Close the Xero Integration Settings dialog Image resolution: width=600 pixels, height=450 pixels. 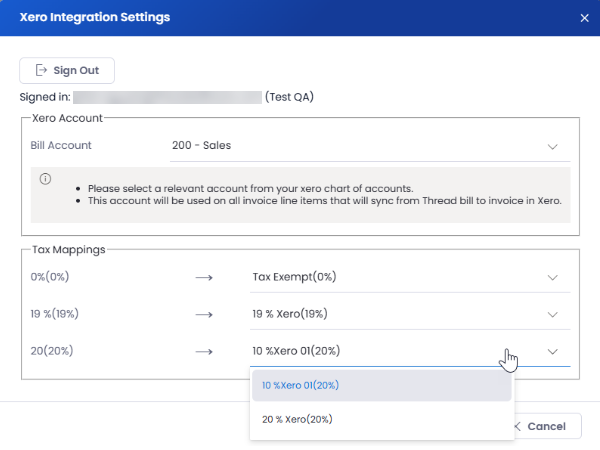click(584, 17)
